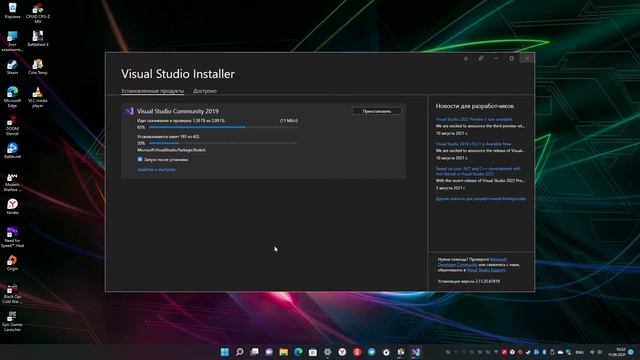Open Battle.net desktop shortcut

coord(12,151)
